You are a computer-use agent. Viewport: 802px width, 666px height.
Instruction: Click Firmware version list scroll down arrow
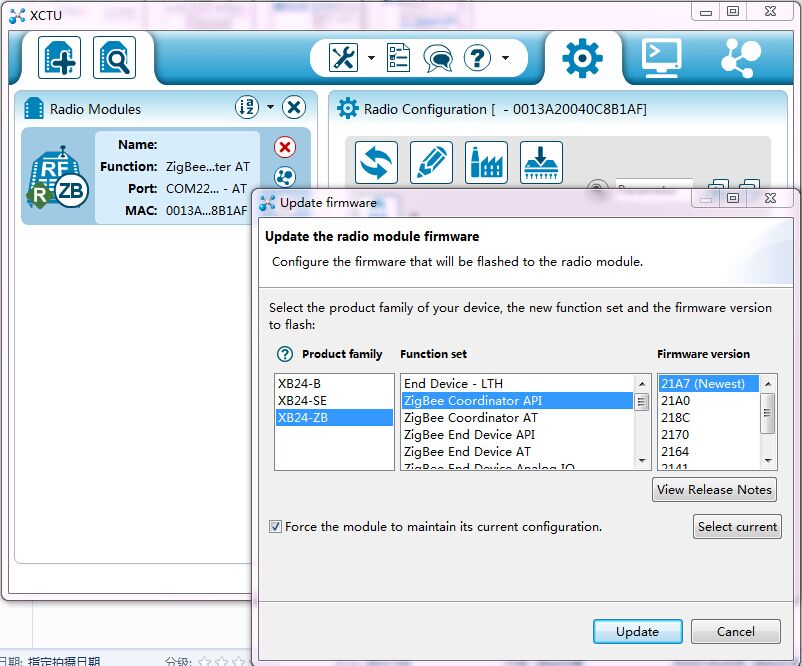click(x=768, y=461)
